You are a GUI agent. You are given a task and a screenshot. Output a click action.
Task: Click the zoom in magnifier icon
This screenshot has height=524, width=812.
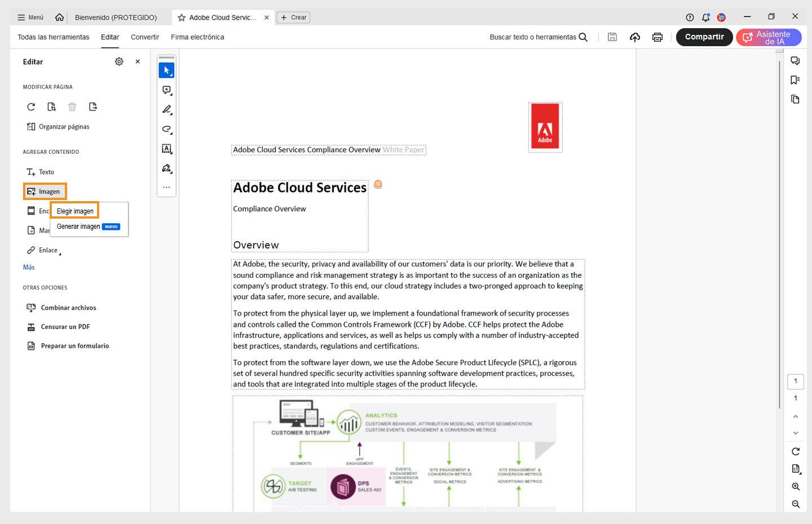coord(795,486)
